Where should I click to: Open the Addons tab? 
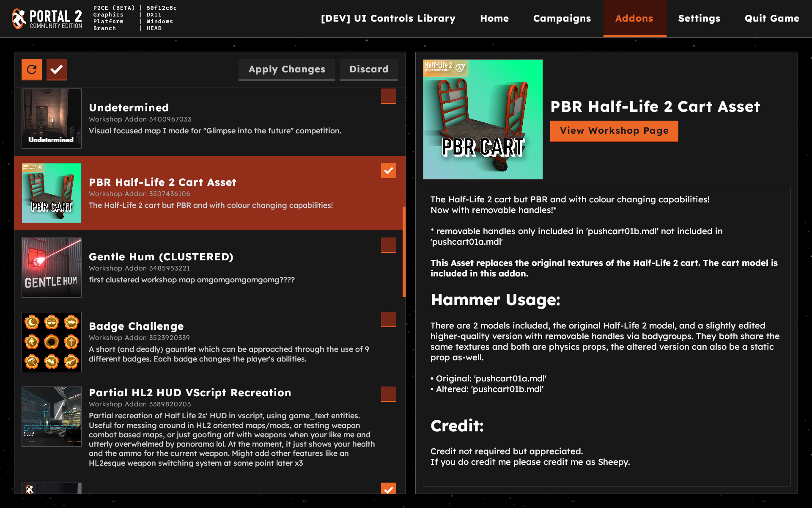[x=634, y=18]
